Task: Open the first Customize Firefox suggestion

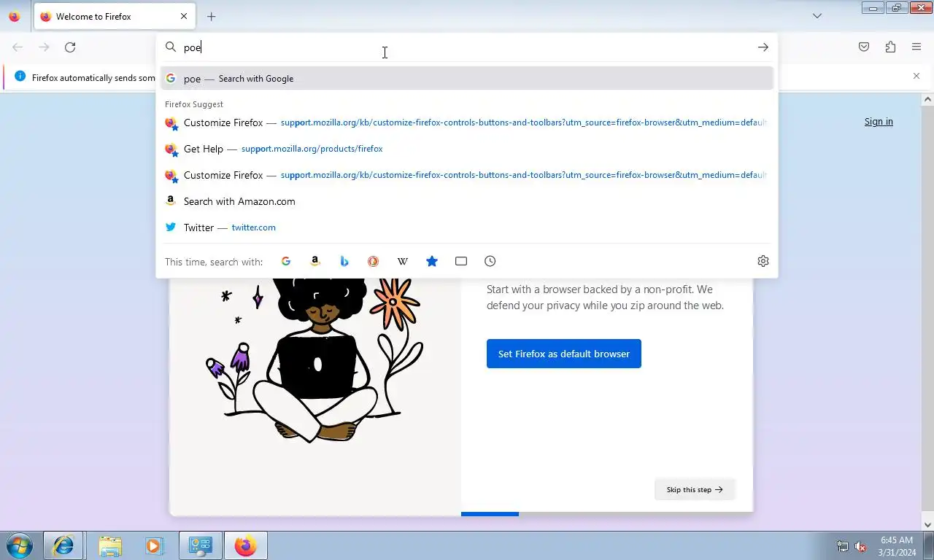Action: (467, 122)
